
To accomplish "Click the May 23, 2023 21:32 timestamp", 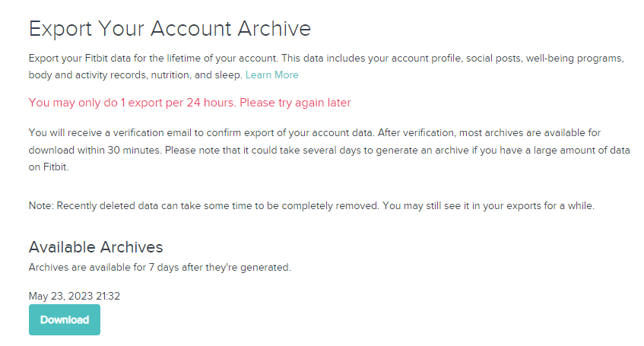I will coord(75,296).
